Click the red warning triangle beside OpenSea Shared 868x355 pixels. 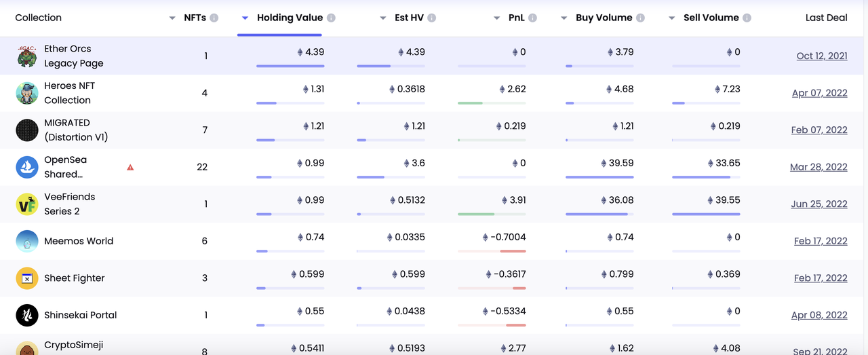[130, 167]
